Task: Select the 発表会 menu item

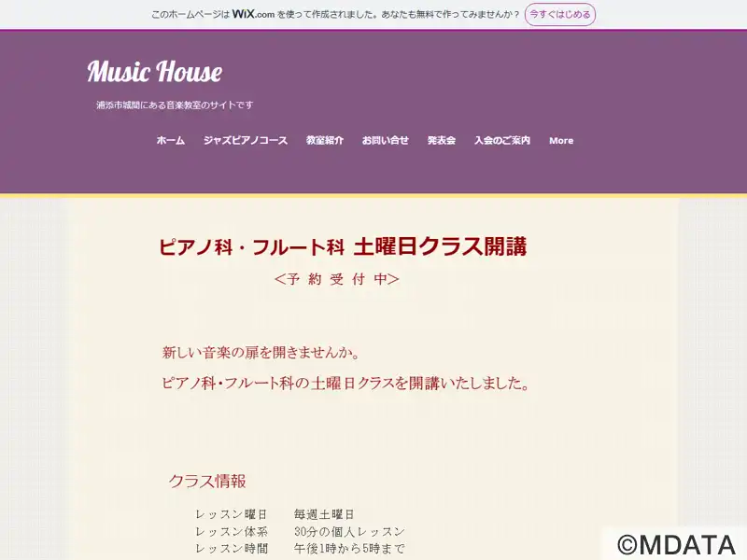Action: click(x=441, y=141)
